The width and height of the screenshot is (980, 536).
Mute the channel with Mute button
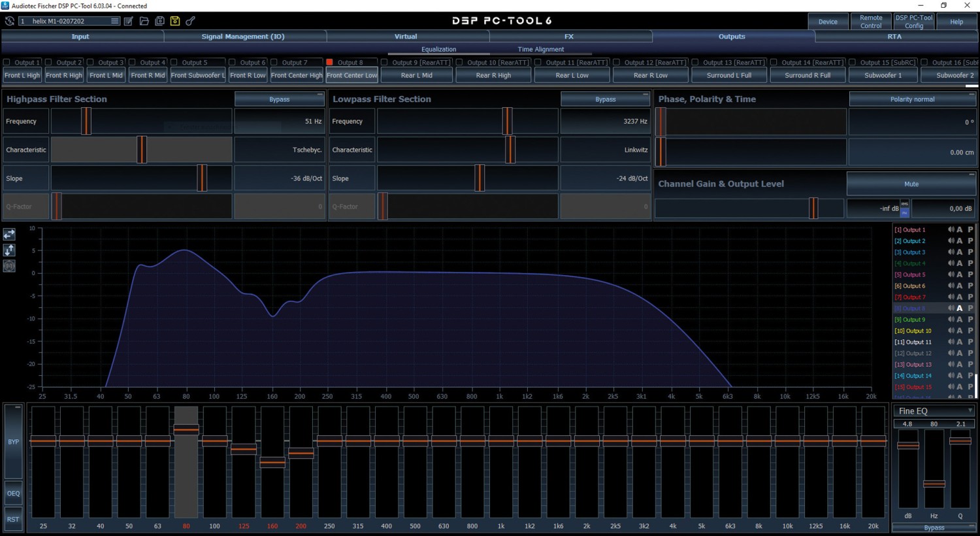click(911, 184)
